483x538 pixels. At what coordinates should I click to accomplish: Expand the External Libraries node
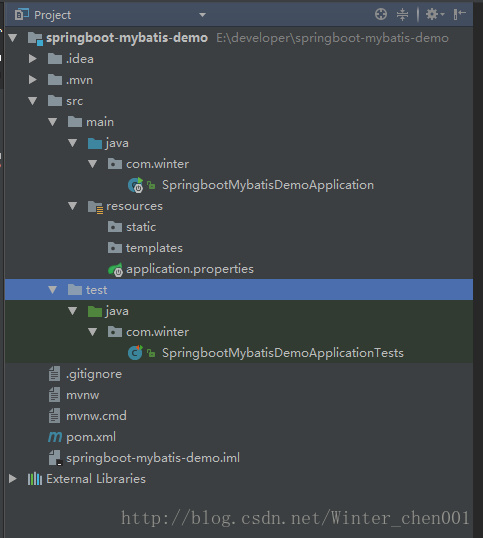coord(13,479)
